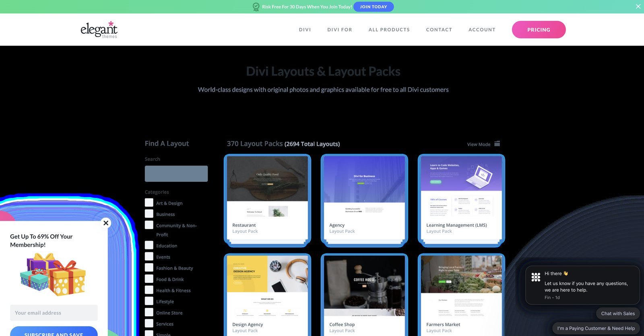This screenshot has height=336, width=644.
Task: Check the Business category
Action: click(149, 214)
